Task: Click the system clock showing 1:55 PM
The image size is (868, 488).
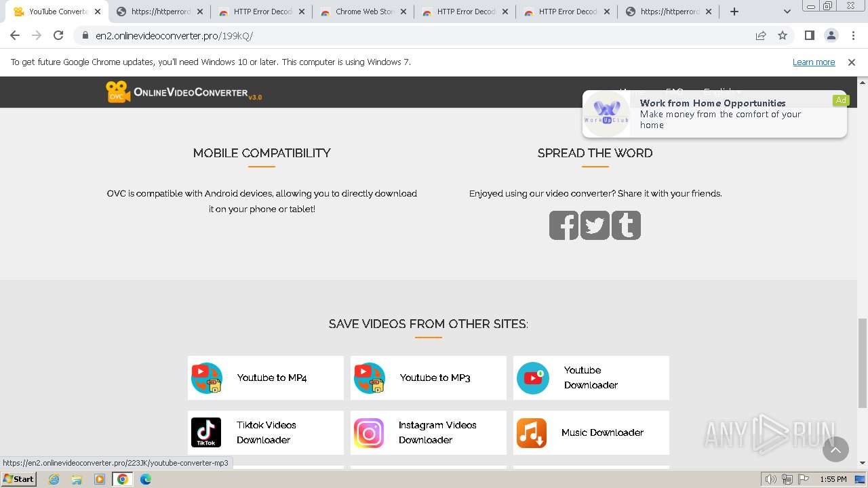Action: 833,479
